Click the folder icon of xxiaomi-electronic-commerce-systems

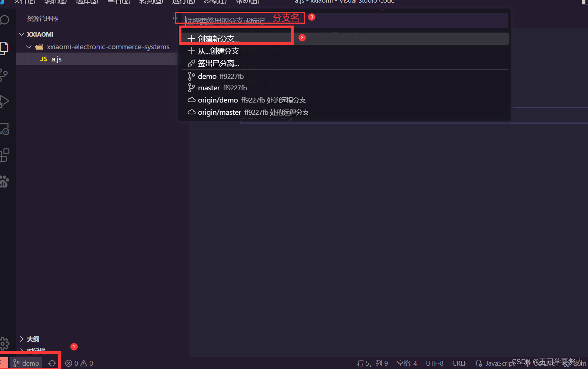(39, 47)
